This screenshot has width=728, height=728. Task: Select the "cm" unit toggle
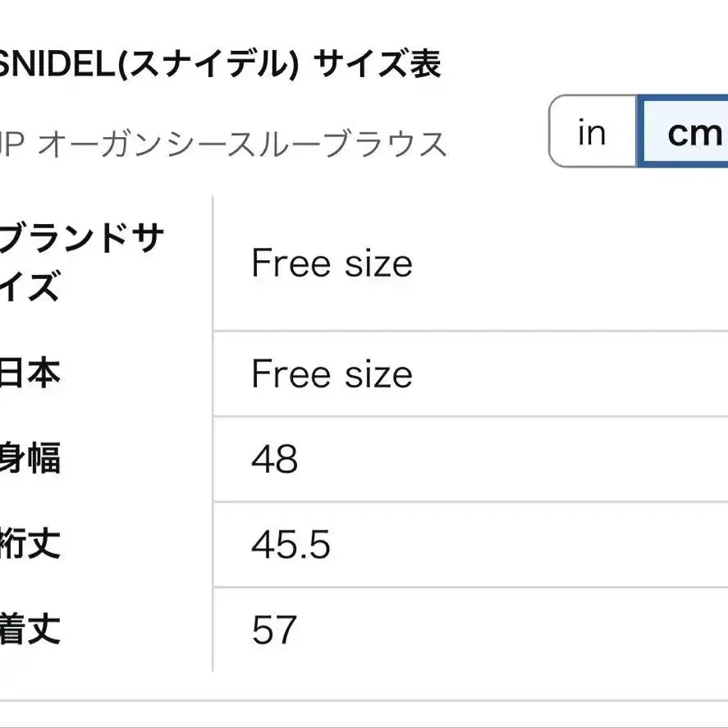pyautogui.click(x=683, y=131)
